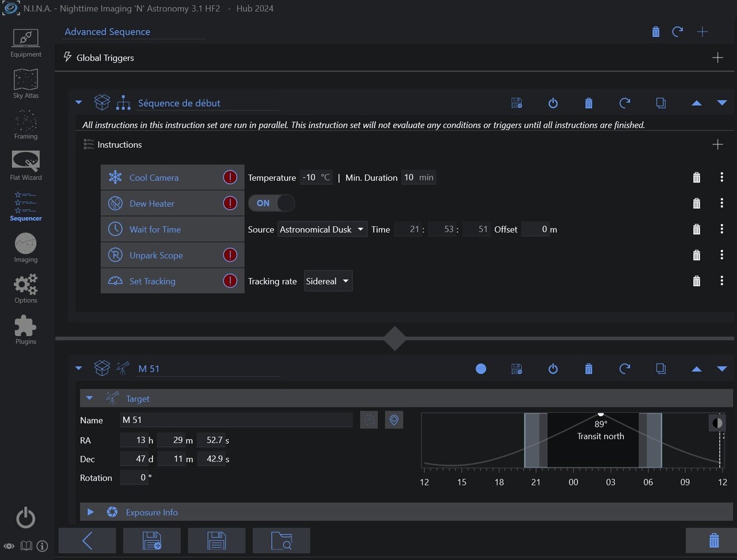Image resolution: width=737 pixels, height=560 pixels.
Task: Collapse the Séquence de début instruction set
Action: pyautogui.click(x=78, y=102)
